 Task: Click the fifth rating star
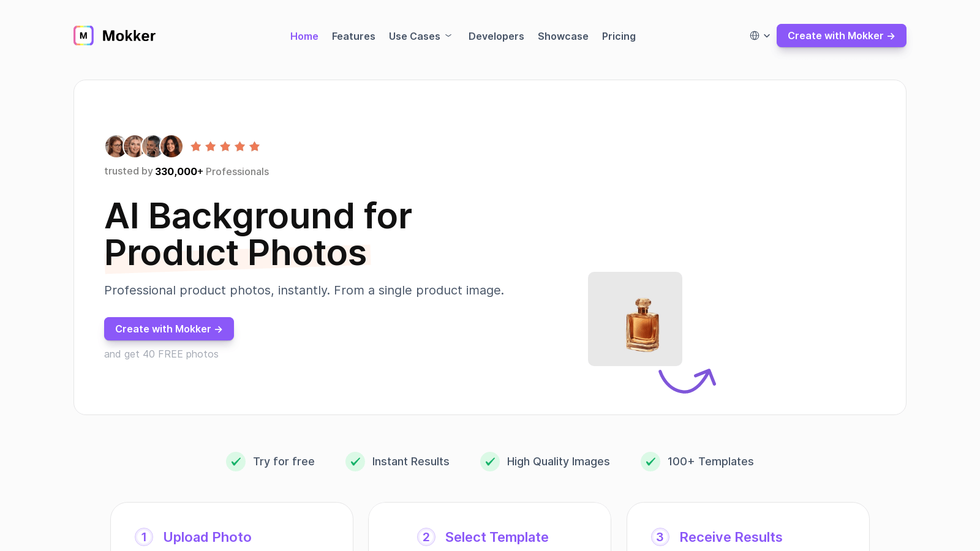pos(255,146)
